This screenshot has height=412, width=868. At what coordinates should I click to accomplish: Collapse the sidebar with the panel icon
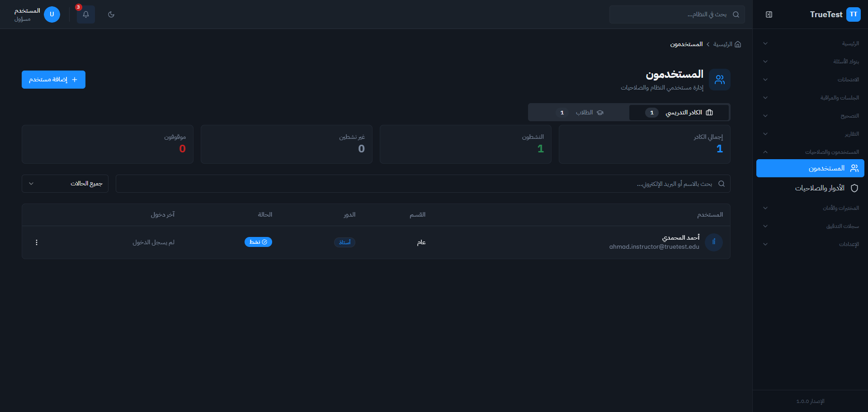pos(769,14)
